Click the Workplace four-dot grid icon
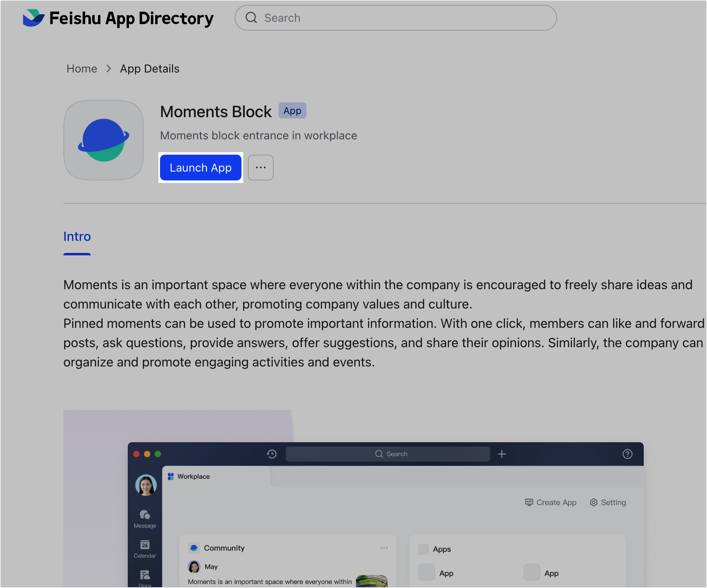The image size is (707, 588). coord(171,476)
